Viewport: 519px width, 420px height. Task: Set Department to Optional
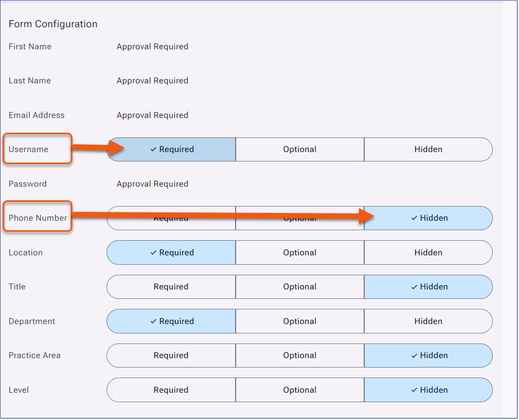[300, 321]
